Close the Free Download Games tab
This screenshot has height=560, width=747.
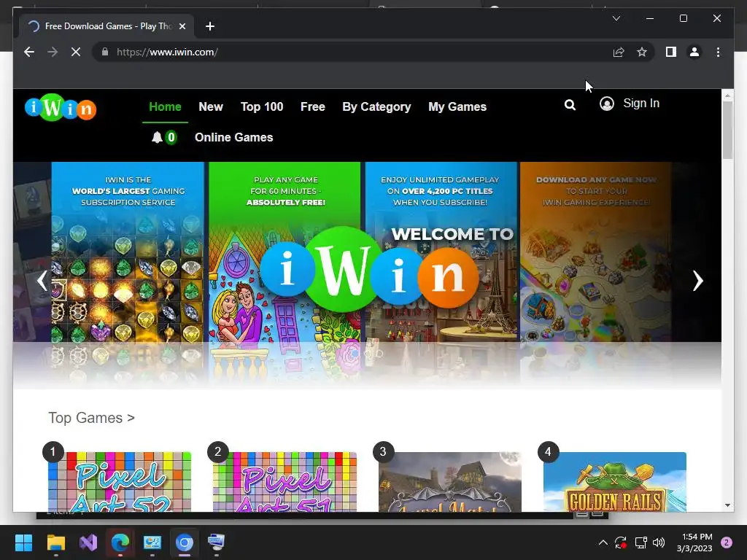click(182, 26)
